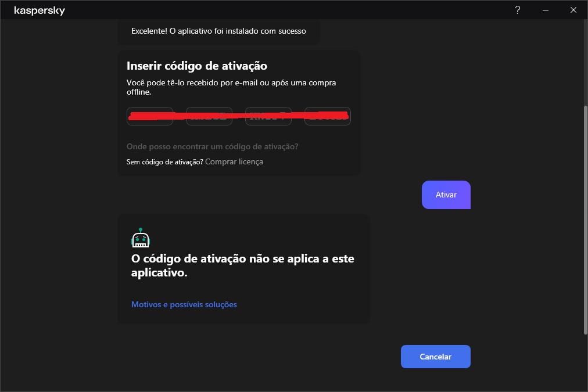This screenshot has height=392, width=588.
Task: Click the "Sem código de ativação?" text
Action: 164,162
